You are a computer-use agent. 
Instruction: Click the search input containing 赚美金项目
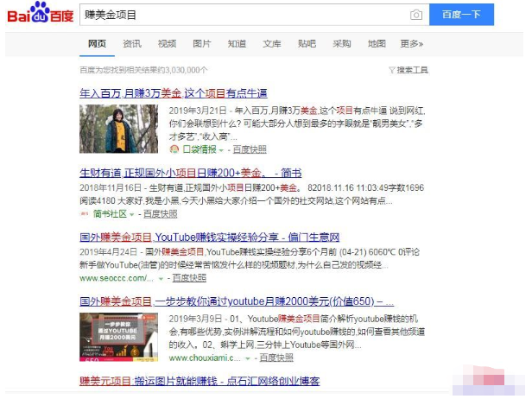[242, 16]
